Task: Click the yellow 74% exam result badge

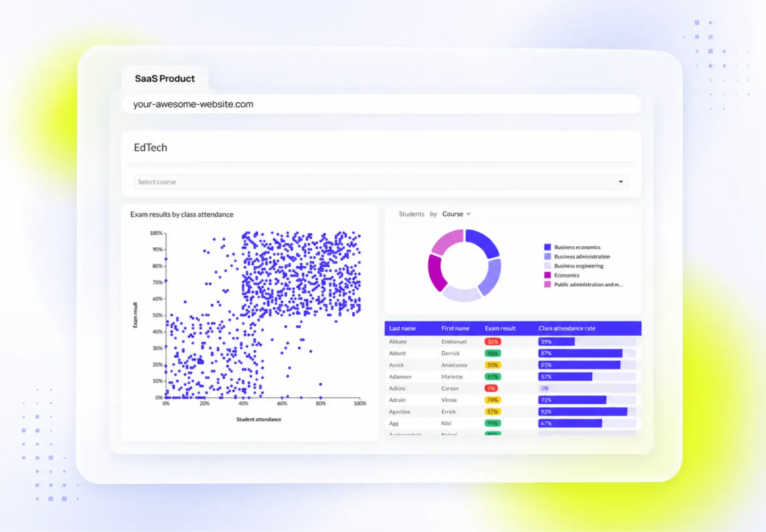Action: (x=493, y=400)
